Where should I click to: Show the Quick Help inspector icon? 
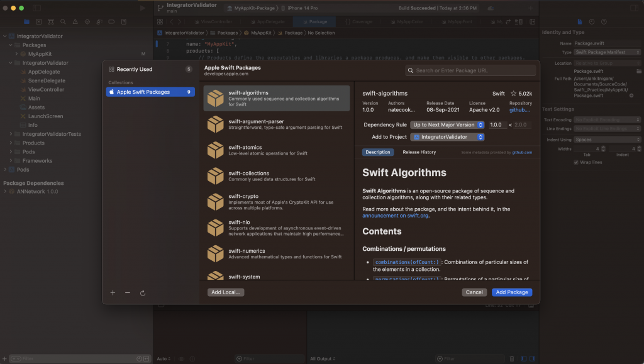(x=604, y=22)
